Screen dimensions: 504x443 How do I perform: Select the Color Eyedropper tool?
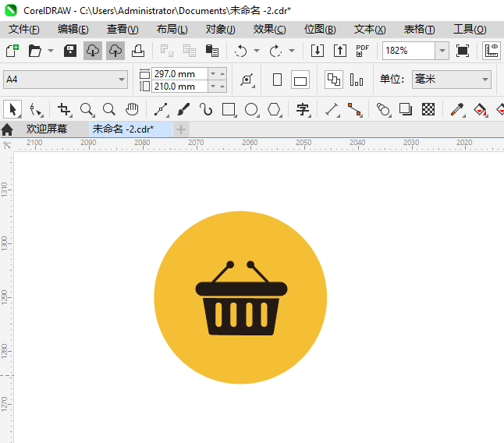[x=456, y=109]
